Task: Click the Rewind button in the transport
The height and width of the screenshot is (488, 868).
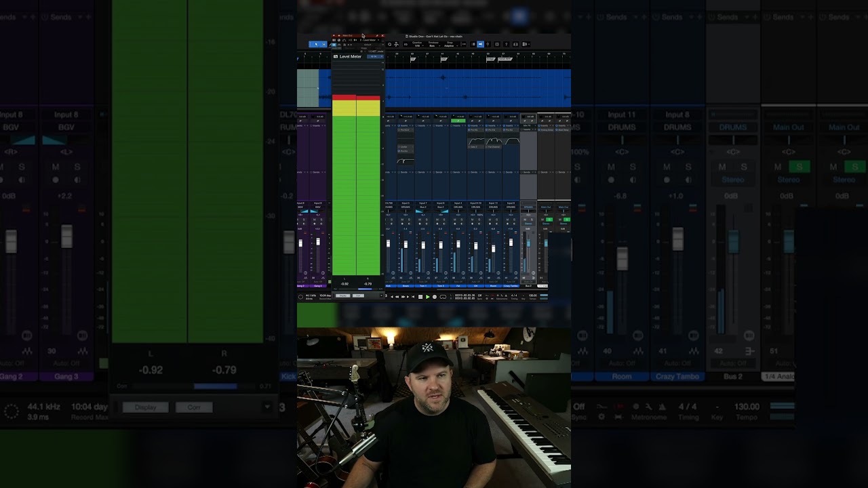Action: click(397, 297)
